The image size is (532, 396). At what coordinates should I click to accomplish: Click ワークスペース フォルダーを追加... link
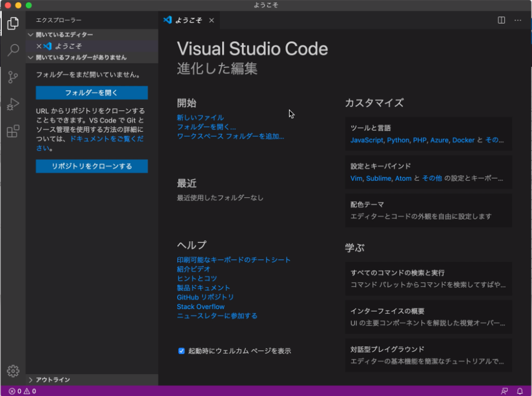[x=231, y=136]
